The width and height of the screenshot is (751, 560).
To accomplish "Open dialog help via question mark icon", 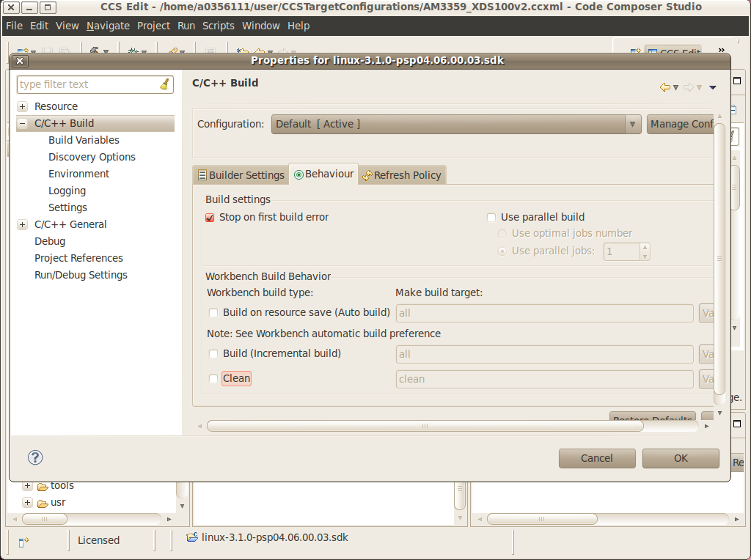I will click(34, 457).
